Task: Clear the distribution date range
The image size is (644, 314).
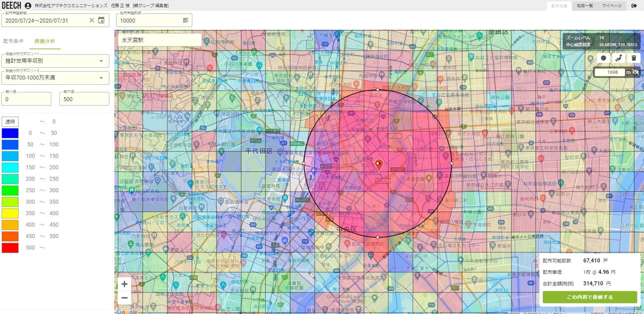Action: tap(92, 20)
